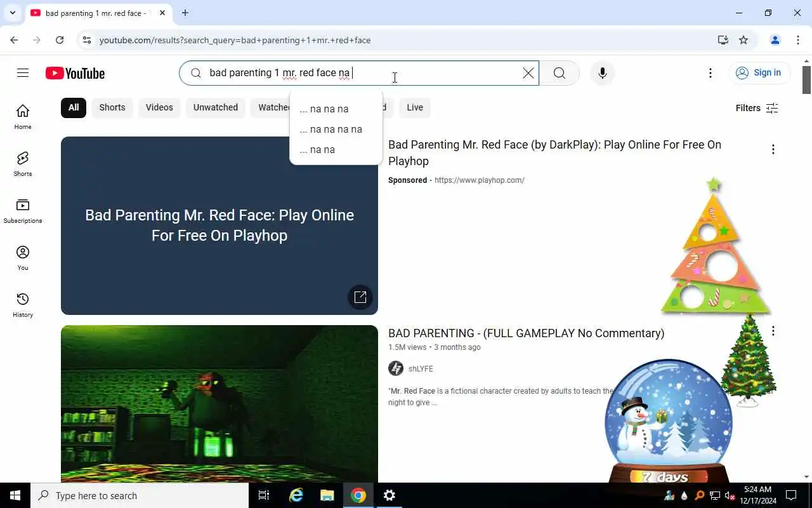The width and height of the screenshot is (812, 508).
Task: Open the Filters panel
Action: [x=757, y=108]
